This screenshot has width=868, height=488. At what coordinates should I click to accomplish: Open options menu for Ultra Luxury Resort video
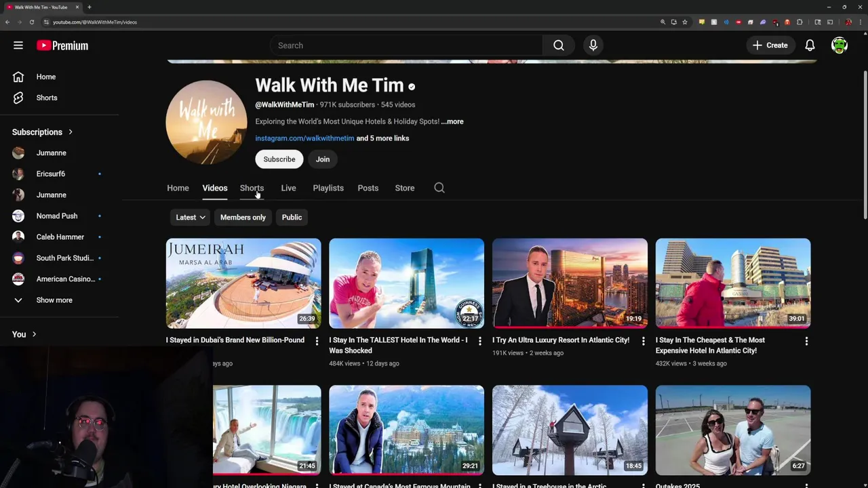[644, 341]
